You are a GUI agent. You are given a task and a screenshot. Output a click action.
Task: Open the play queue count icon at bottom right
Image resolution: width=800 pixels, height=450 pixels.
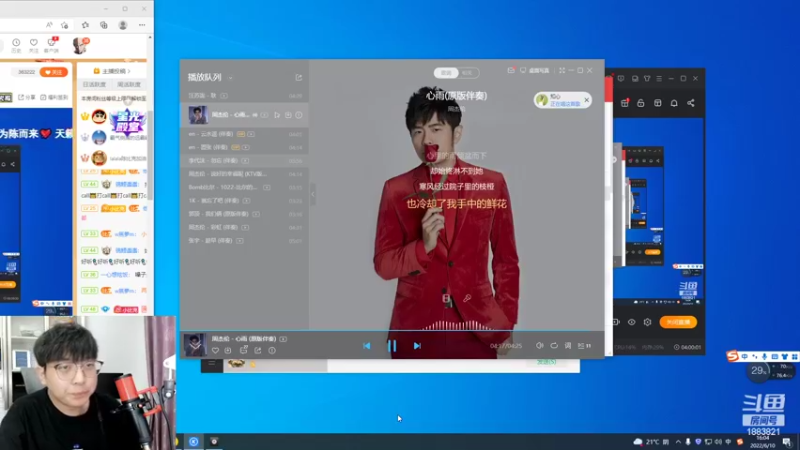click(x=584, y=345)
